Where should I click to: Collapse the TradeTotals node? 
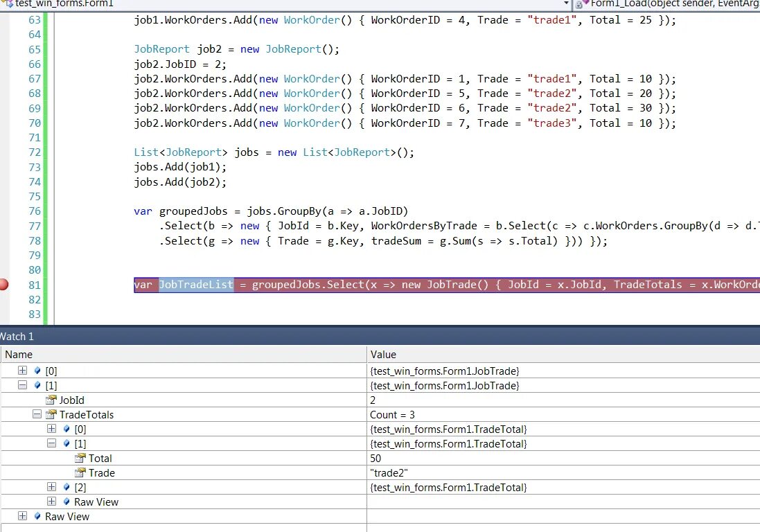(37, 414)
